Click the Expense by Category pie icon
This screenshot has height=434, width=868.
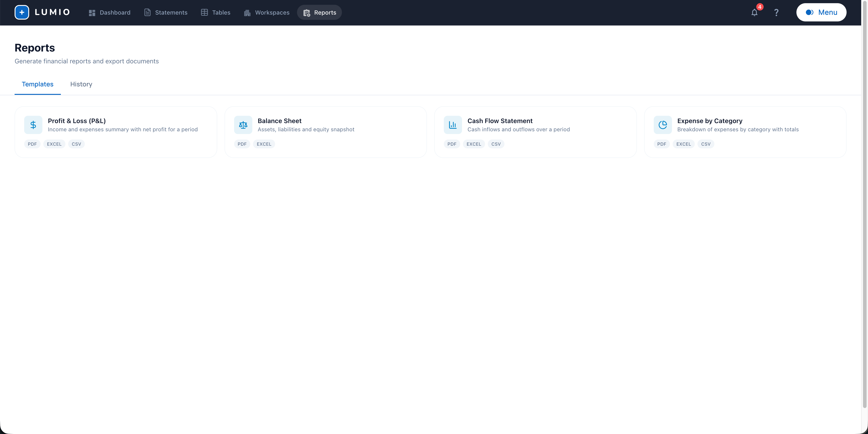point(663,125)
